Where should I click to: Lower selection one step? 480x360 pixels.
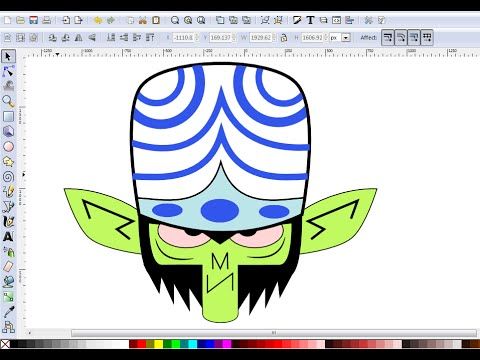[x=124, y=38]
